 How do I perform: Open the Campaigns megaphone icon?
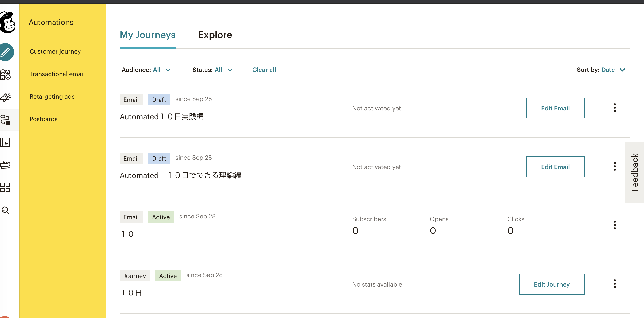[5, 97]
